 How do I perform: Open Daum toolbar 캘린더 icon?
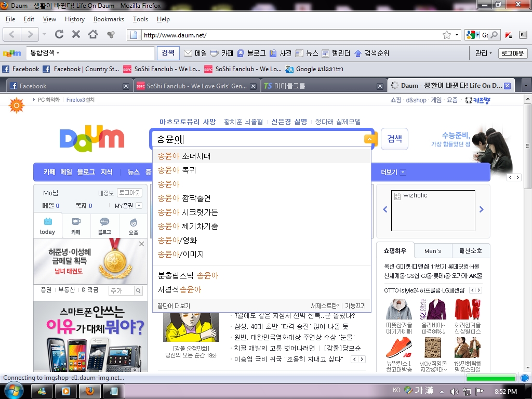click(x=325, y=54)
